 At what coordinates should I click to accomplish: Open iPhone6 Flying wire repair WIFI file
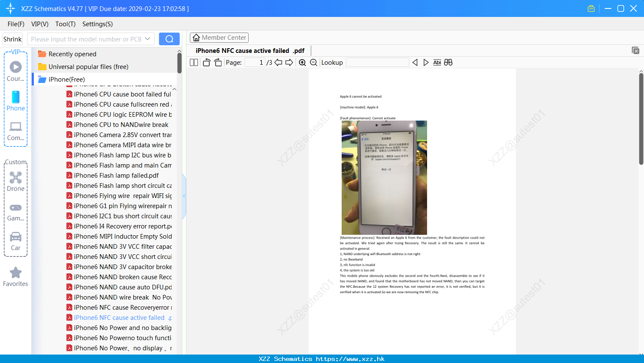(119, 196)
